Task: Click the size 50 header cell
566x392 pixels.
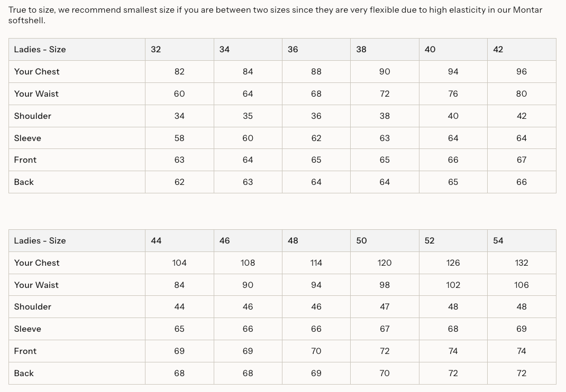Action: [385, 240]
